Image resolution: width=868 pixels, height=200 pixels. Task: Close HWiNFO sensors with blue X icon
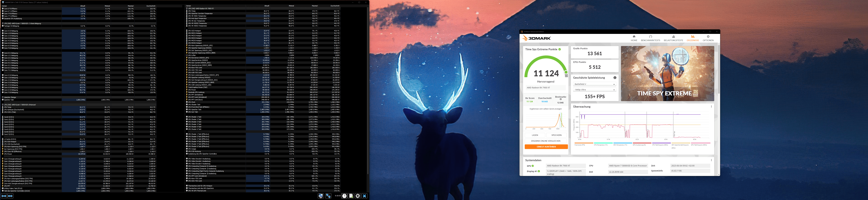point(364,196)
